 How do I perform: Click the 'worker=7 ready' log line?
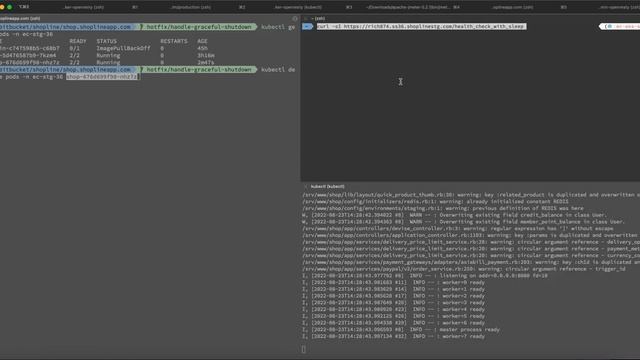click(x=393, y=336)
